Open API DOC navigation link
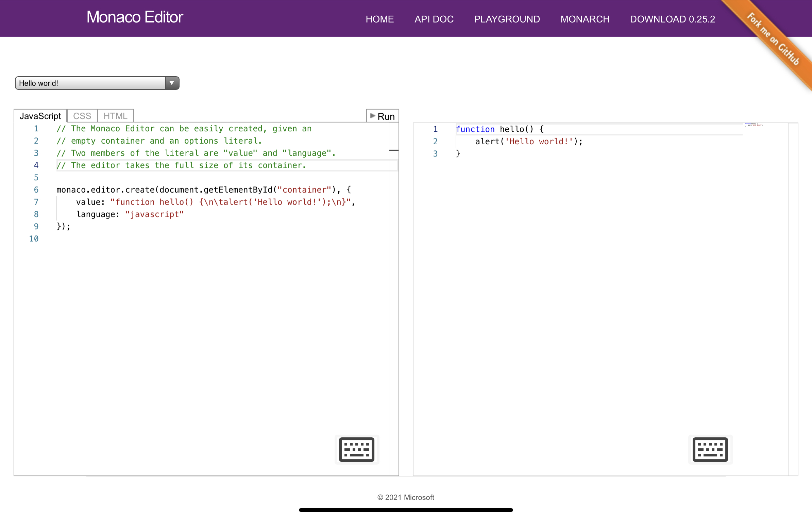Viewport: 812px width, 517px height. click(x=434, y=19)
